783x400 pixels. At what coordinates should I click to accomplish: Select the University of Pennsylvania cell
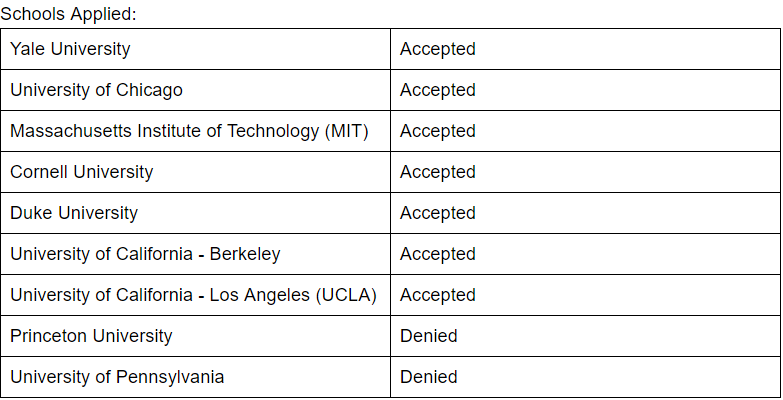[117, 377]
